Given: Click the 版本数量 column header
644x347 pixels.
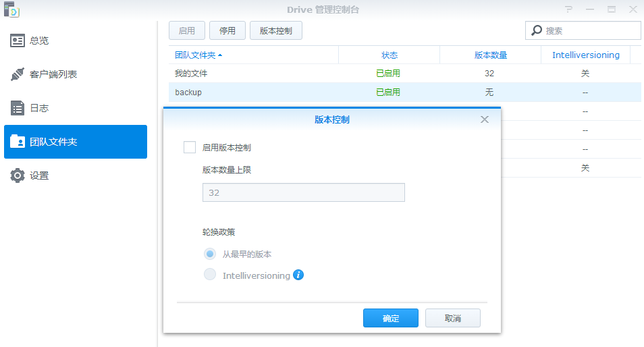Looking at the screenshot, I should point(490,55).
